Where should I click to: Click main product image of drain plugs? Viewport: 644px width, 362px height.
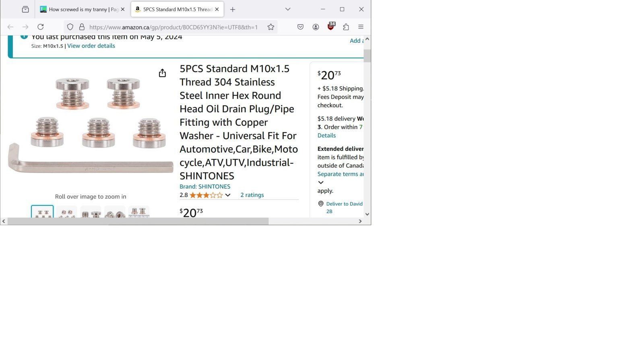[91, 125]
